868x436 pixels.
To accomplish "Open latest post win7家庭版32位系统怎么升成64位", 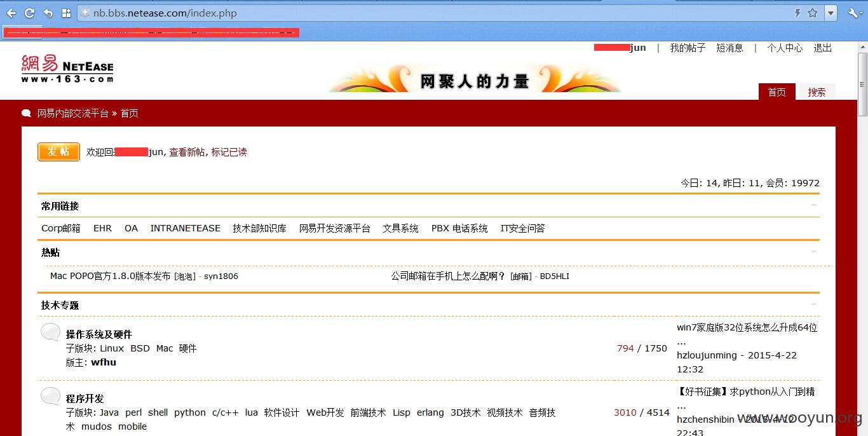I will point(747,327).
